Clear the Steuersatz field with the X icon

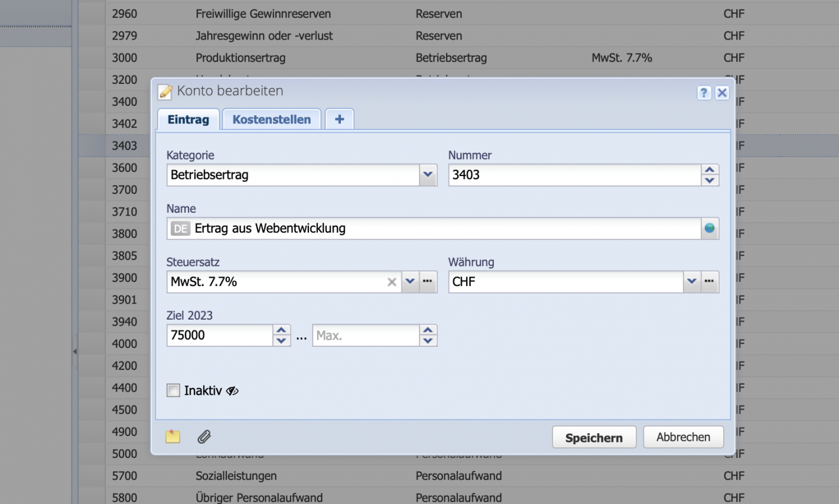click(x=392, y=282)
